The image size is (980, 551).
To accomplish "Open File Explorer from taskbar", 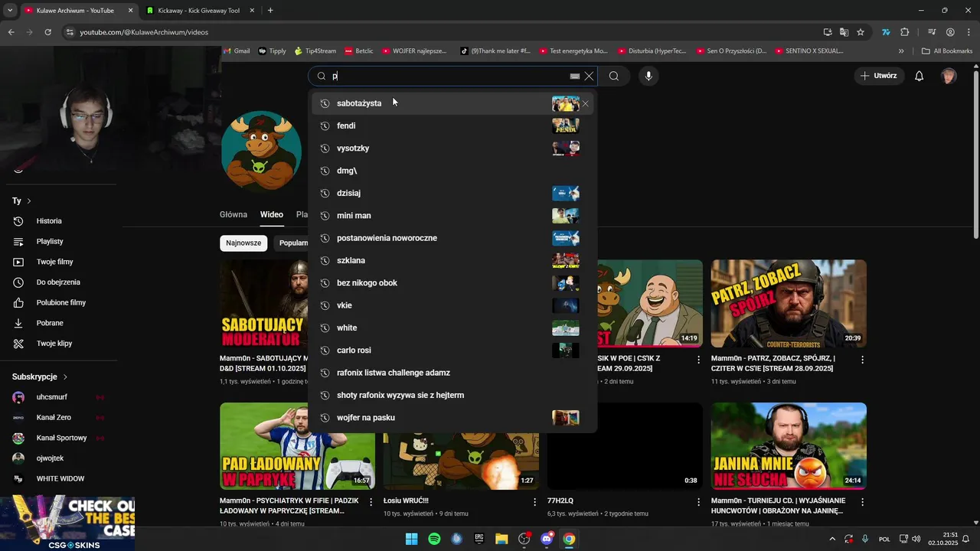I will point(501,539).
